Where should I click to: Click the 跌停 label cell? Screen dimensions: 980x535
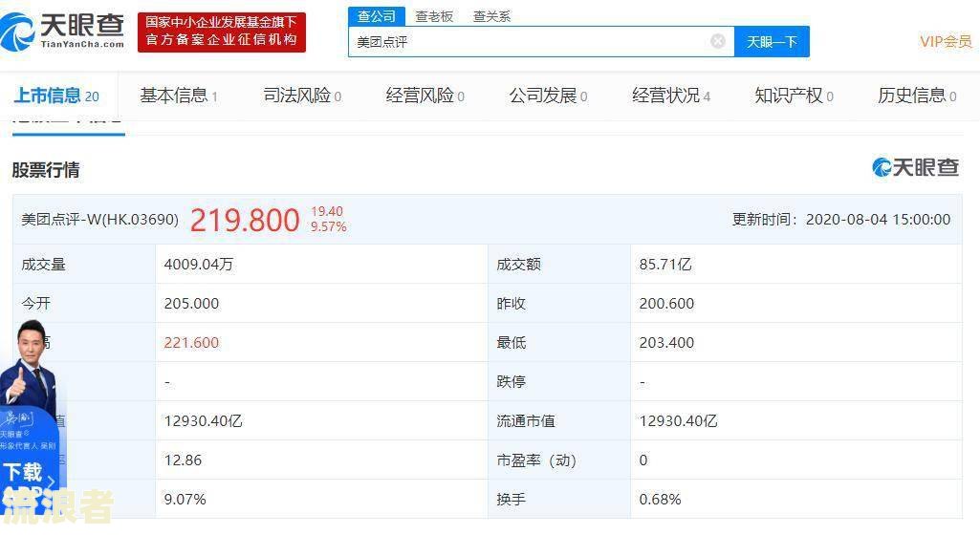pos(558,381)
